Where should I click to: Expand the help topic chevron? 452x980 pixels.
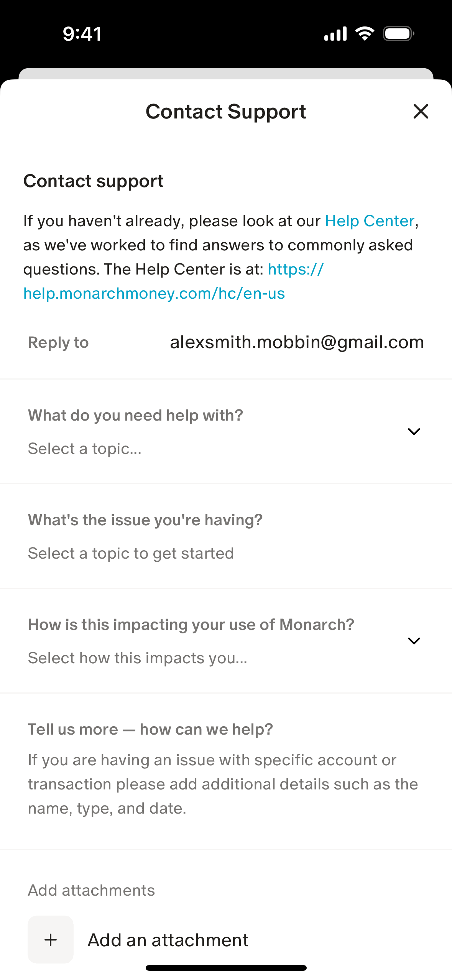click(x=414, y=432)
